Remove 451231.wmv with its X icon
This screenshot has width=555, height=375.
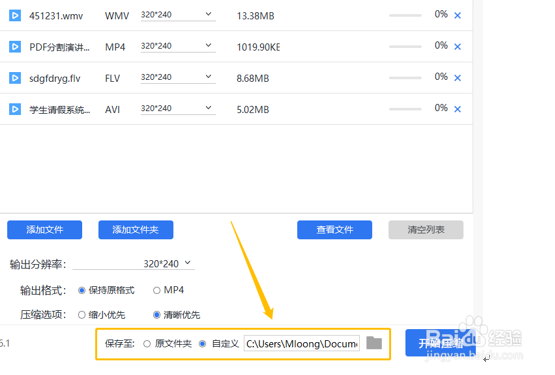457,16
